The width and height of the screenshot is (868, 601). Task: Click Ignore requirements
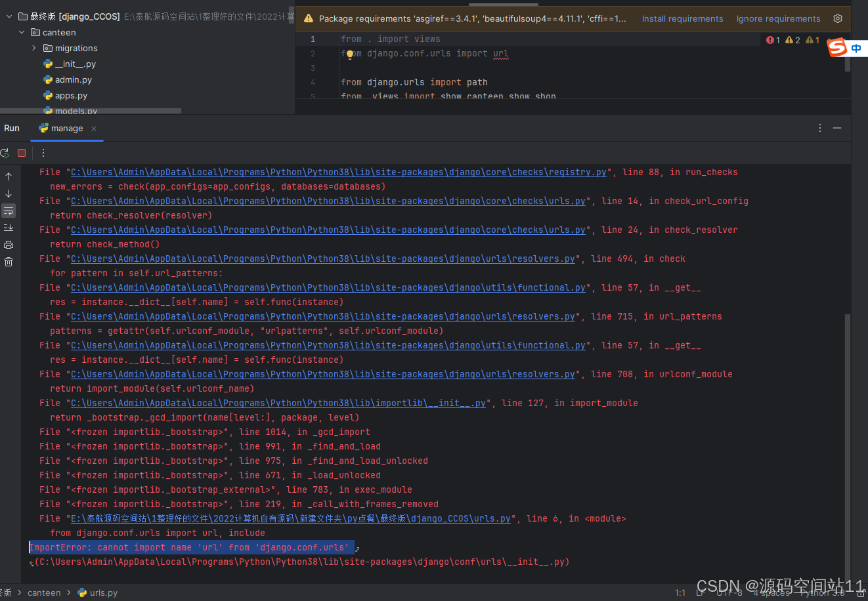tap(778, 18)
